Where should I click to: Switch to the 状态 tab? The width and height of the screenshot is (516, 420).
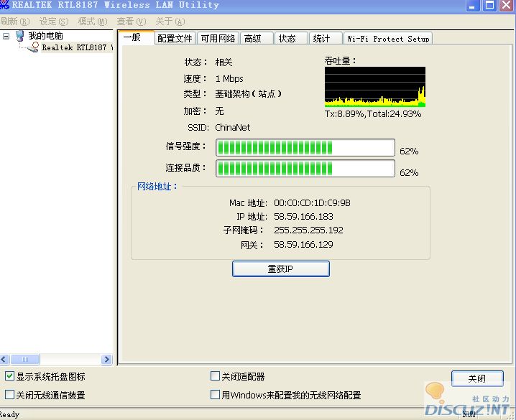click(291, 39)
